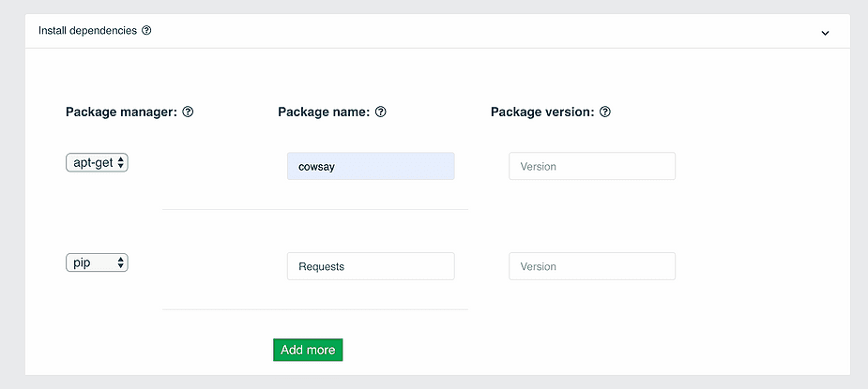This screenshot has width=868, height=389.
Task: Focus the Requests package name field
Action: 371,266
